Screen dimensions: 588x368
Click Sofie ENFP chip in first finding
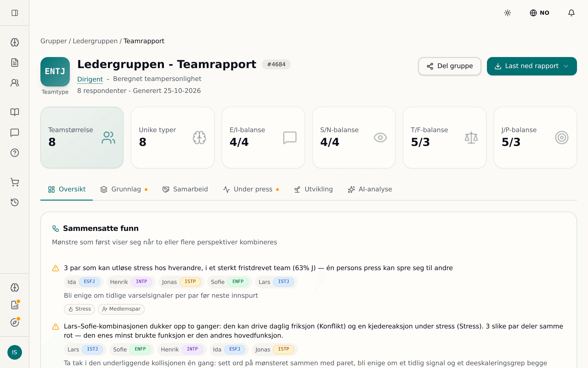(230, 282)
